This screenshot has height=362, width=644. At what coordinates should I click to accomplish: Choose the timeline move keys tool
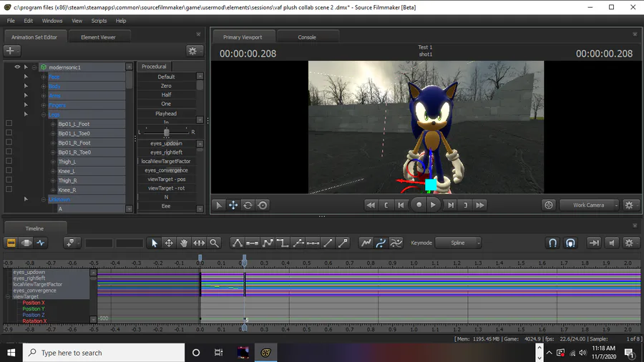[169, 243]
